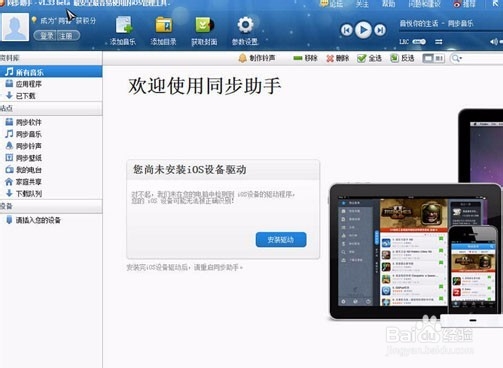Click 全选 select all checkmark
Viewport: 503px width, 368px height.
[x=369, y=58]
